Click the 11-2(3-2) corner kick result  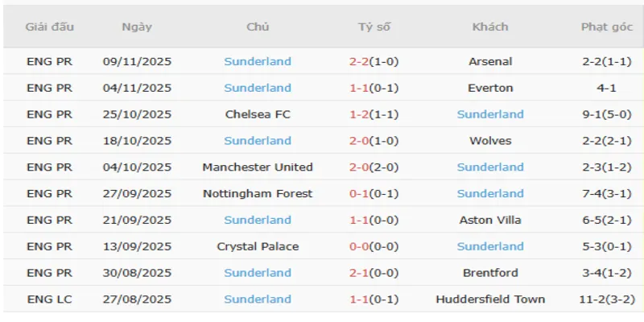point(607,299)
